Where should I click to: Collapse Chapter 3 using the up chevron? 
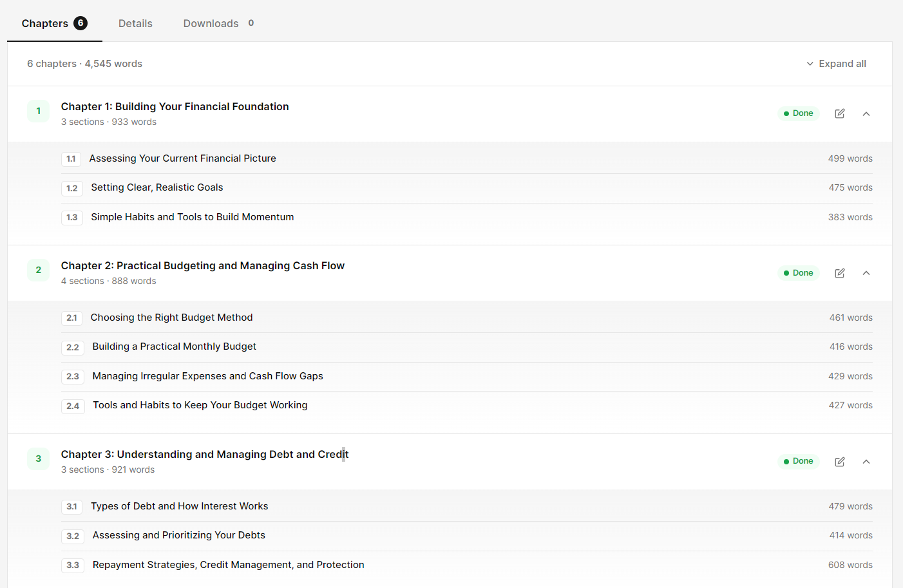click(x=866, y=462)
